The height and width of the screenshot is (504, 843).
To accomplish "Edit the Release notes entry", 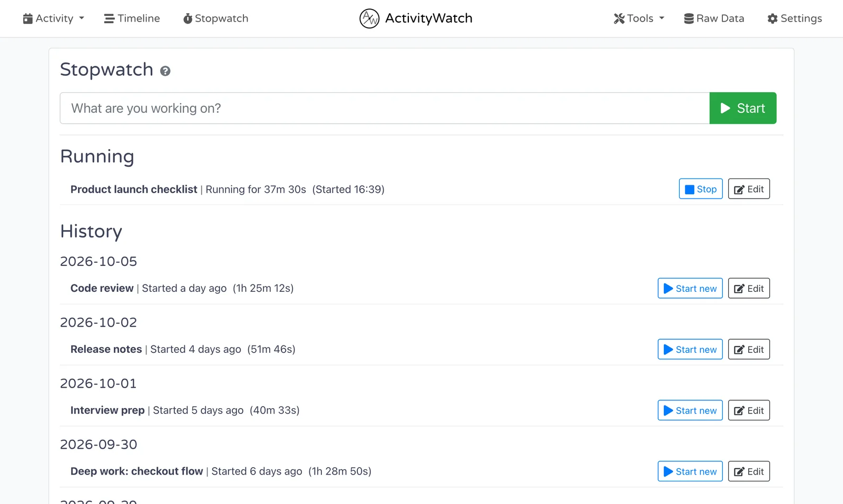I will [x=749, y=350].
